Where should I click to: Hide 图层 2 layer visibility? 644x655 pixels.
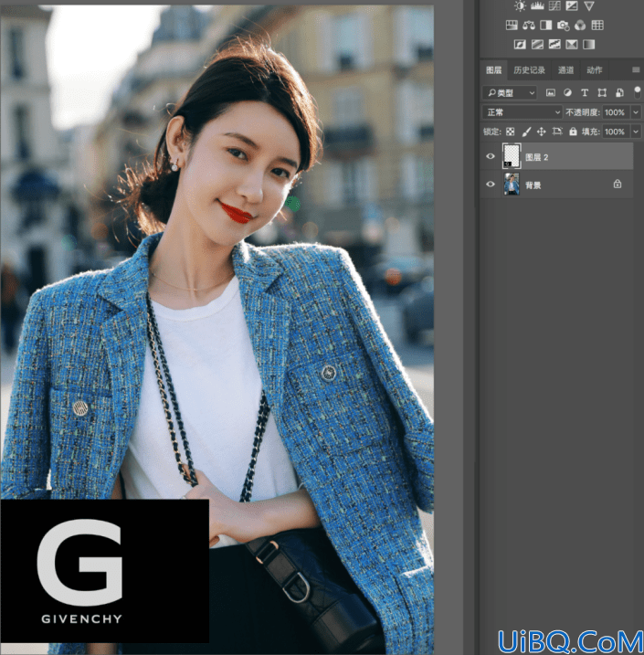pyautogui.click(x=491, y=156)
